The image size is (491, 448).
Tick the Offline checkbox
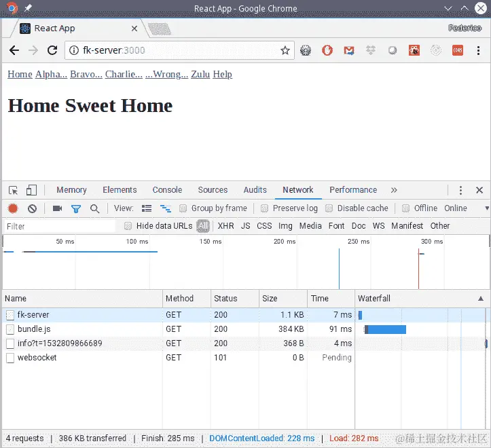click(405, 208)
